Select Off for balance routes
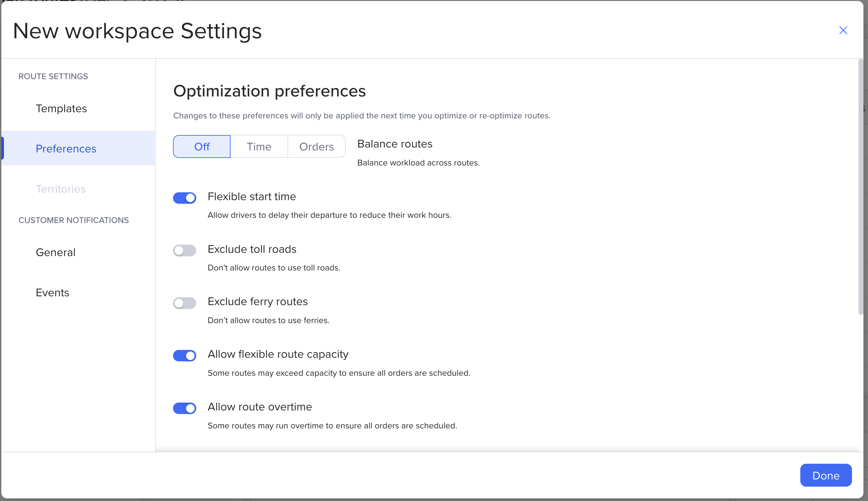 (201, 147)
